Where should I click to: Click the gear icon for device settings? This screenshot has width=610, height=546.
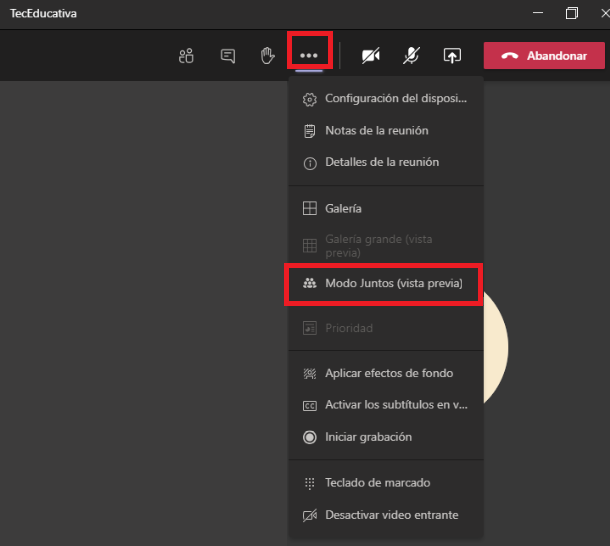pos(309,99)
